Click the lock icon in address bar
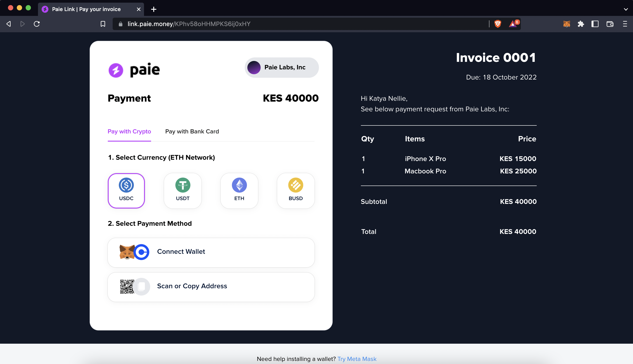 coord(121,24)
